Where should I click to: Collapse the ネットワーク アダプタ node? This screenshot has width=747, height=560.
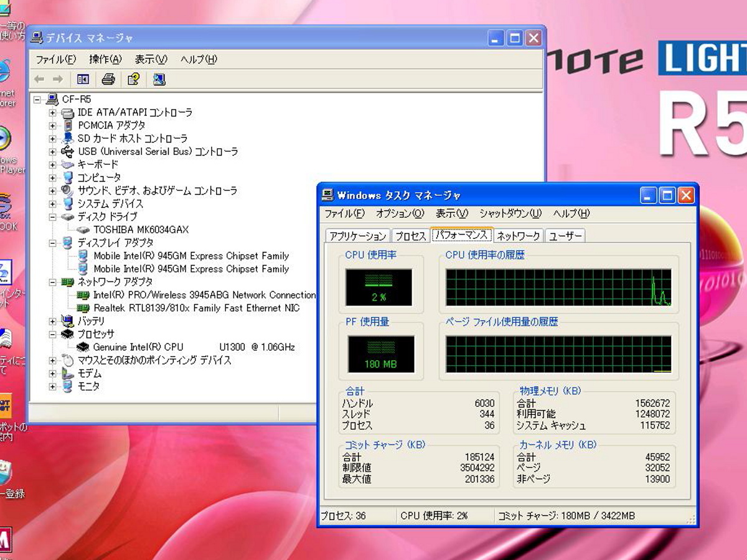point(52,282)
